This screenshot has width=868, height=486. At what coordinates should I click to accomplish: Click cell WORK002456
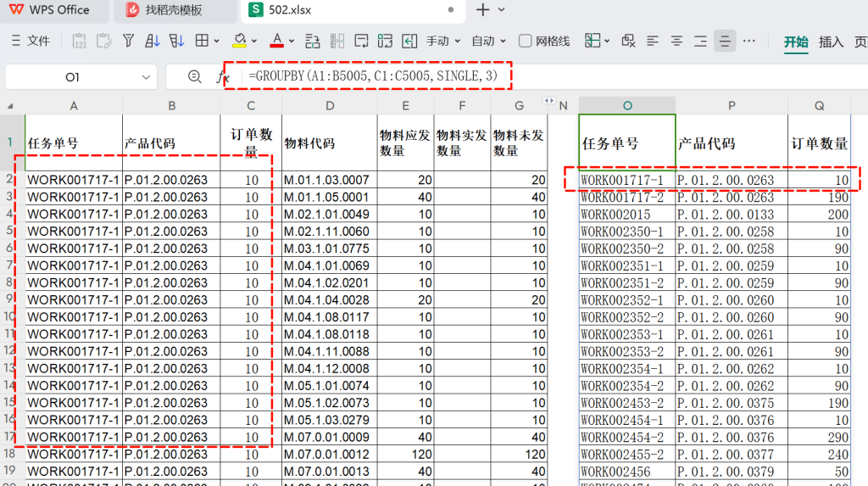tap(627, 472)
